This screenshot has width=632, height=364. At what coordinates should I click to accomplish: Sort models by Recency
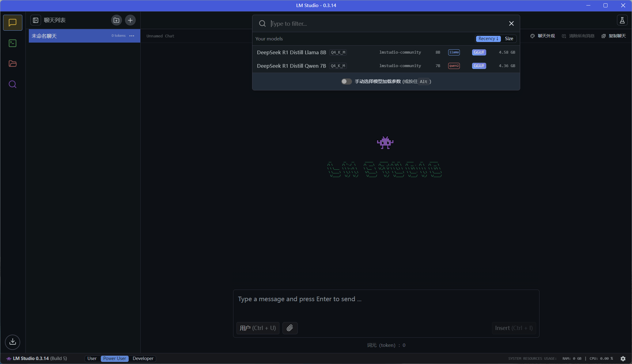(488, 39)
